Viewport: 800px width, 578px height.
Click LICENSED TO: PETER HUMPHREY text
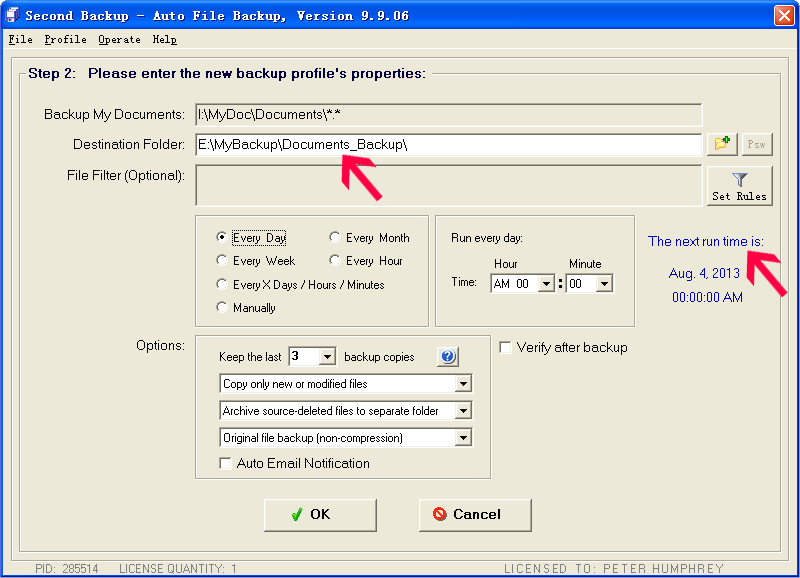pyautogui.click(x=614, y=568)
